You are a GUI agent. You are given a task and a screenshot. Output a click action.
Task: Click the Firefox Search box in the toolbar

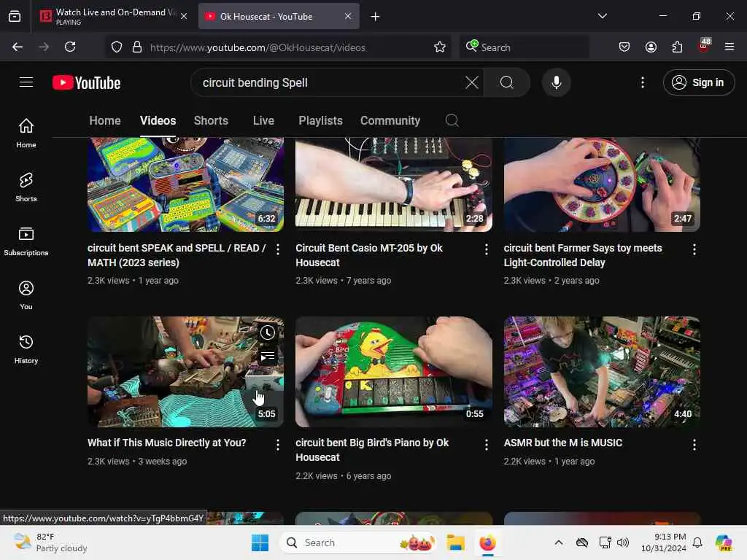coord(524,47)
